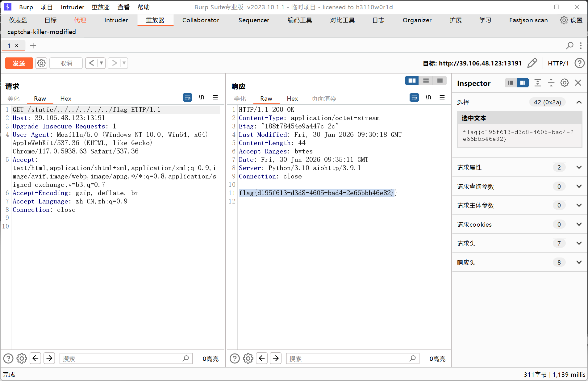Viewport: 588px width, 381px height.
Task: Toggle non-printable characters in request pane
Action: pyautogui.click(x=202, y=97)
